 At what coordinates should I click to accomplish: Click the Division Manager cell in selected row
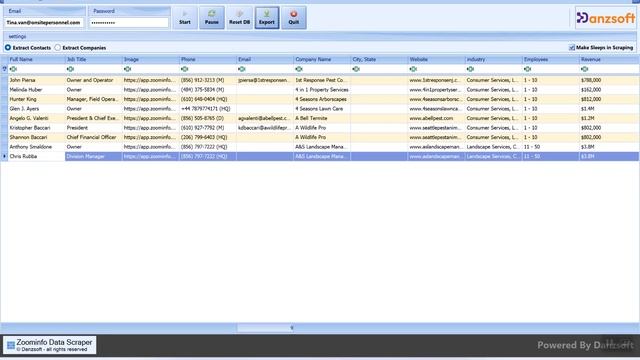click(93, 156)
